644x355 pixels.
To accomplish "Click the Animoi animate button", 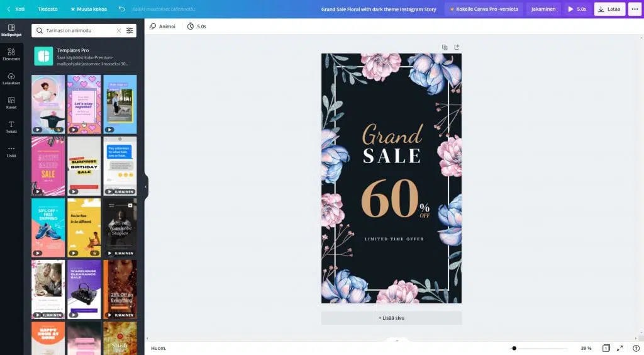I will (x=163, y=26).
